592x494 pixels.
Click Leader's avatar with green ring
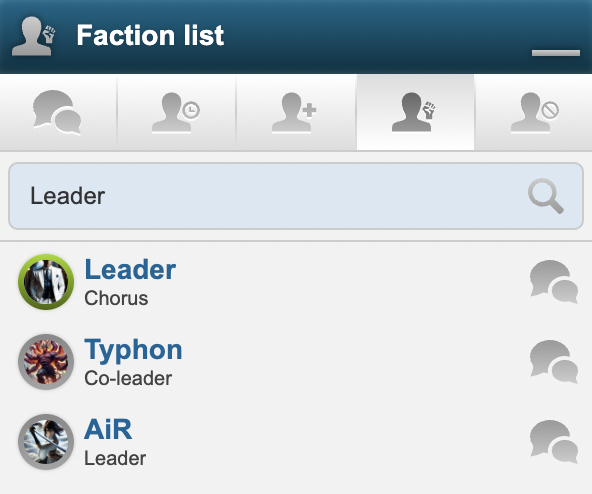click(46, 282)
